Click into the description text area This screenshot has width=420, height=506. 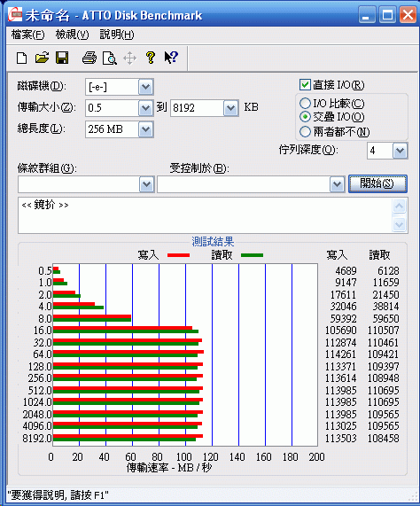click(205, 215)
